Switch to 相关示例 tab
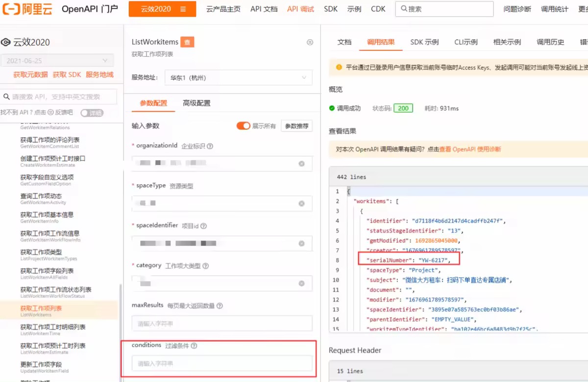 [x=507, y=42]
